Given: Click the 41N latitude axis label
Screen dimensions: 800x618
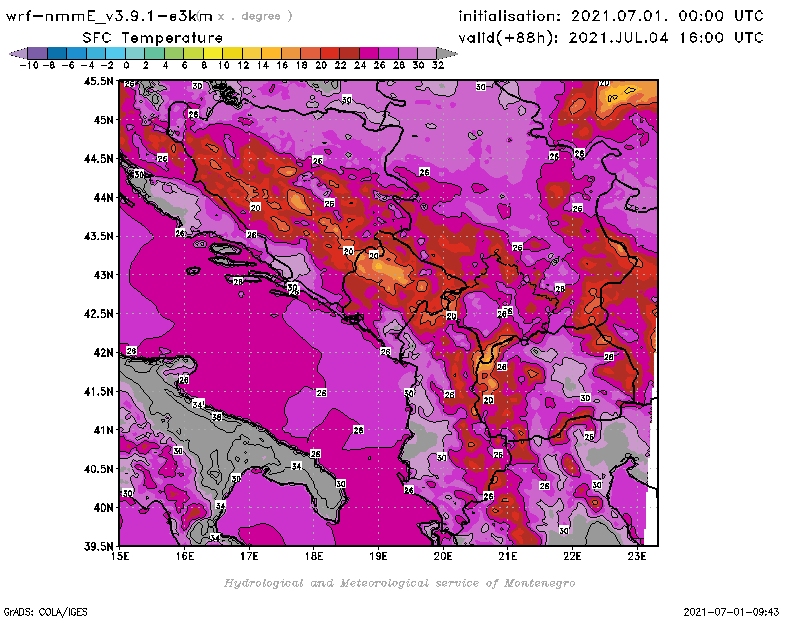Looking at the screenshot, I should coord(103,430).
